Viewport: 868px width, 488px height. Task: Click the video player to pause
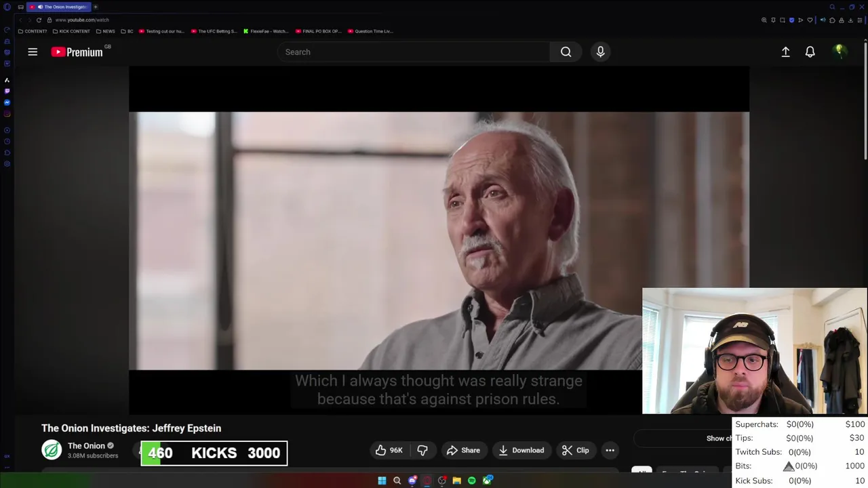439,241
